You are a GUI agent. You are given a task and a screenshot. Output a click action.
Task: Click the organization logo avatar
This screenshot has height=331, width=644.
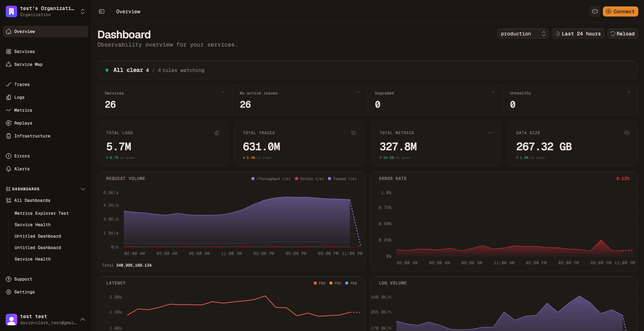[11, 11]
